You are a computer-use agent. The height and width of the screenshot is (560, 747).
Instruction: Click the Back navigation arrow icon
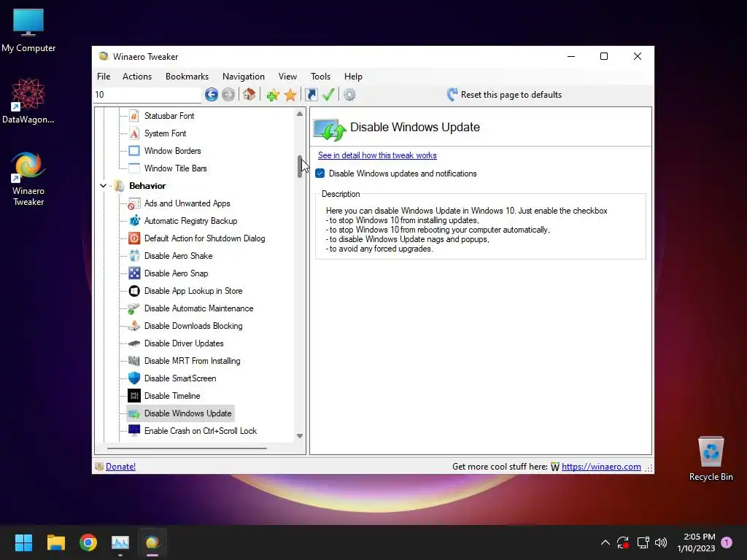tap(212, 95)
